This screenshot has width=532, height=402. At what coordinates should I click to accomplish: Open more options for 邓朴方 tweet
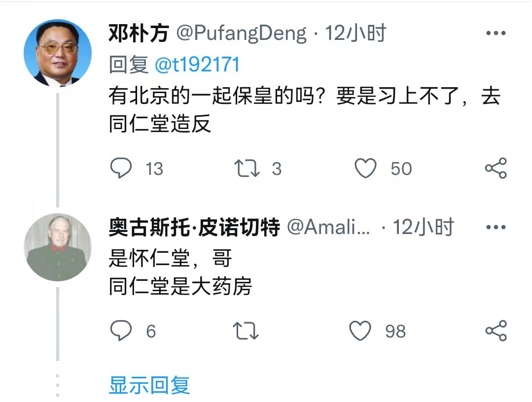click(x=496, y=33)
